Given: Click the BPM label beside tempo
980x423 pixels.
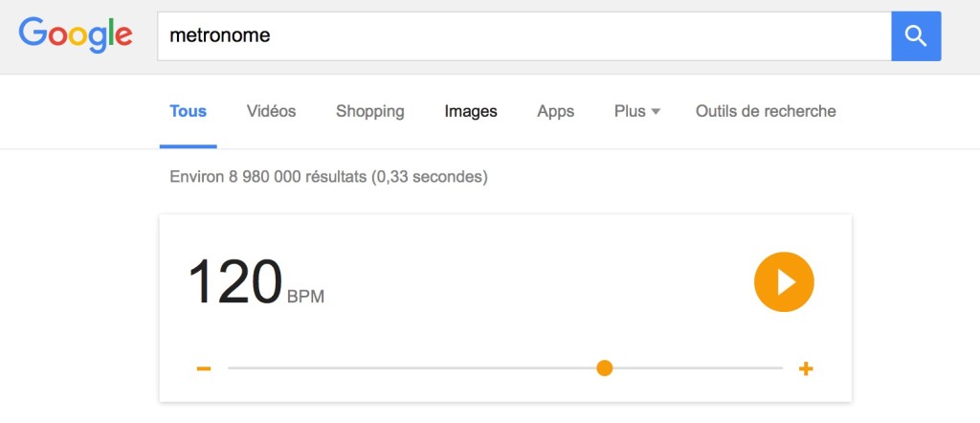Looking at the screenshot, I should 305,296.
